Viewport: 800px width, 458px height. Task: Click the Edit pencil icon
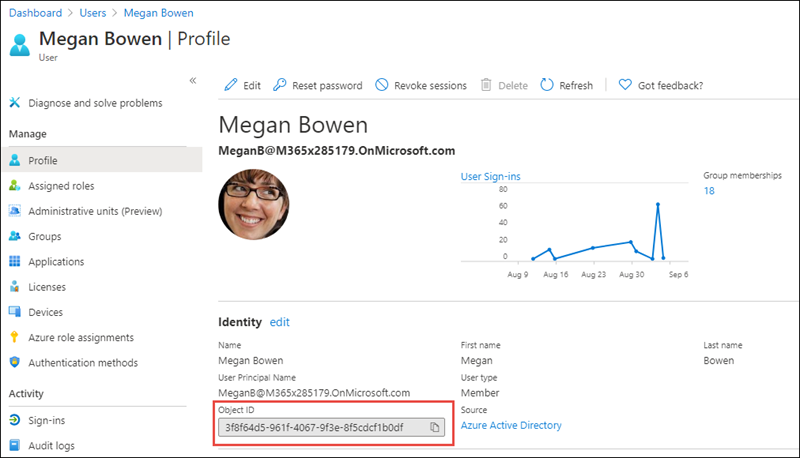tap(231, 85)
